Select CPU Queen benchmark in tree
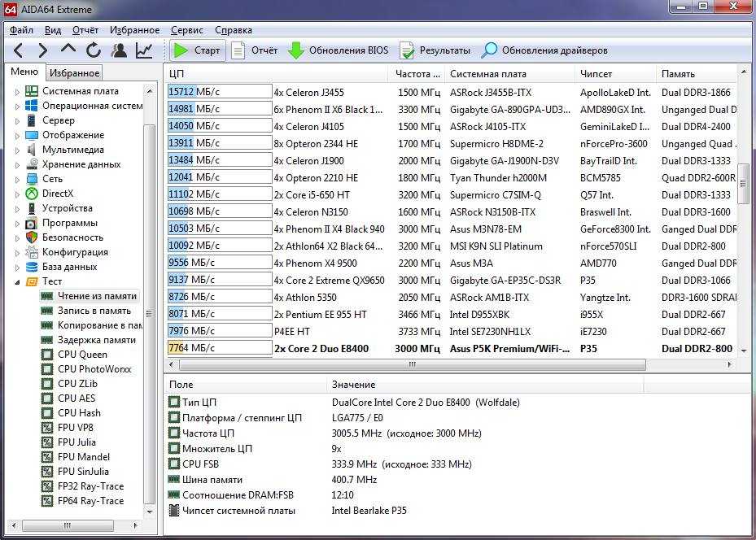 (82, 355)
